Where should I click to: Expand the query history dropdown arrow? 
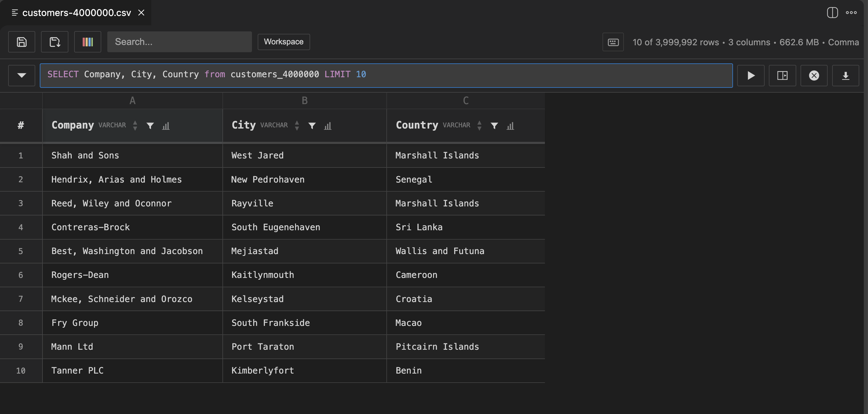[x=22, y=75]
